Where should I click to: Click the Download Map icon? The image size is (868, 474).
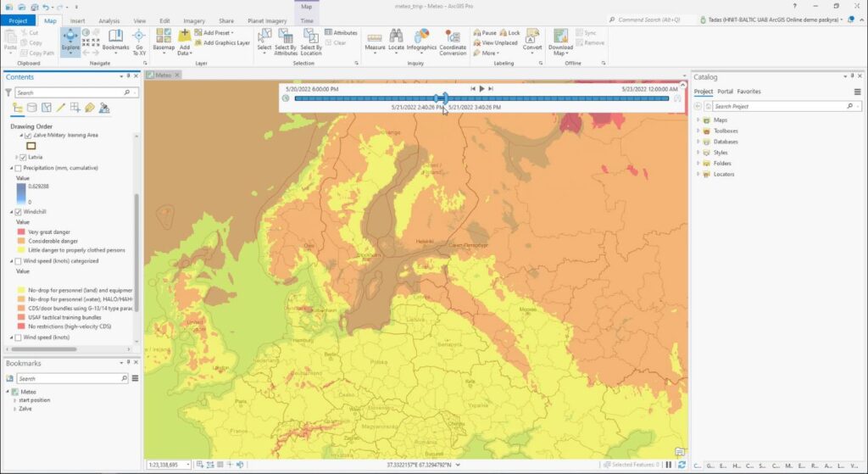point(560,38)
